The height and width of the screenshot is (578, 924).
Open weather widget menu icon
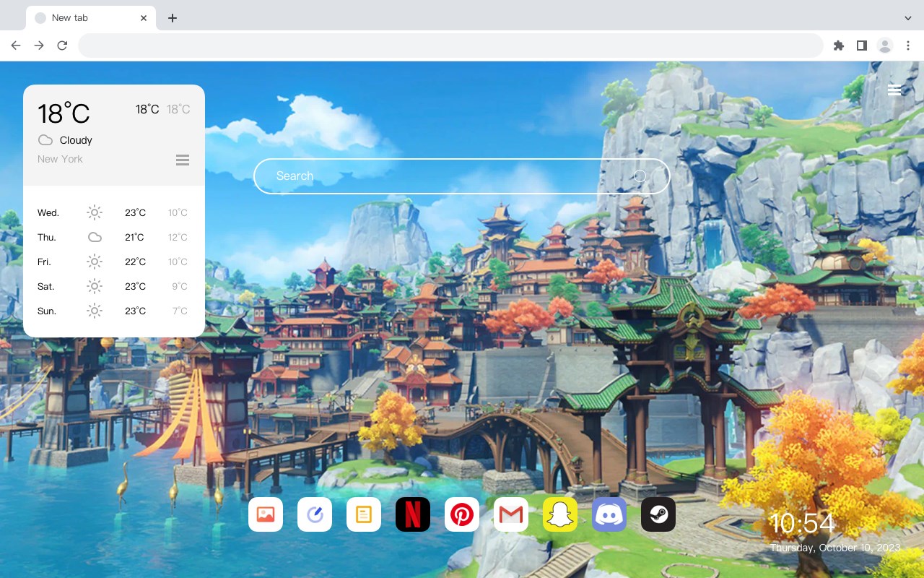pos(183,160)
